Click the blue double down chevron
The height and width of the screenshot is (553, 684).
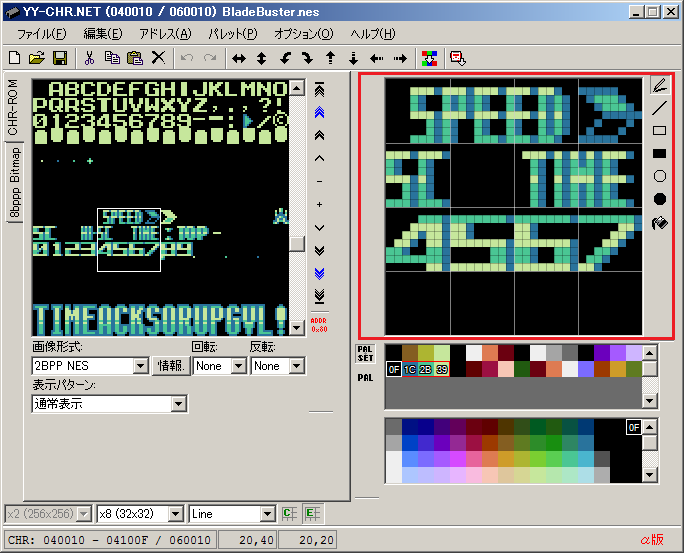pos(319,273)
